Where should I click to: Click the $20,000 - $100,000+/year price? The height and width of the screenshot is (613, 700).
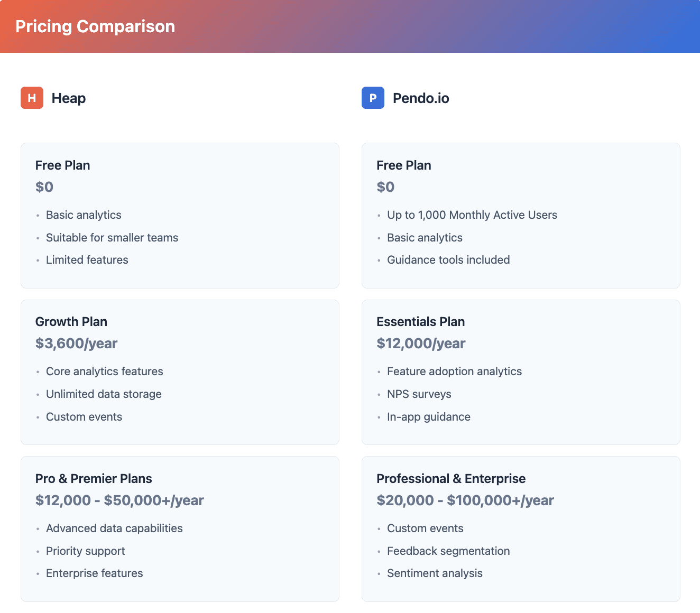[465, 500]
